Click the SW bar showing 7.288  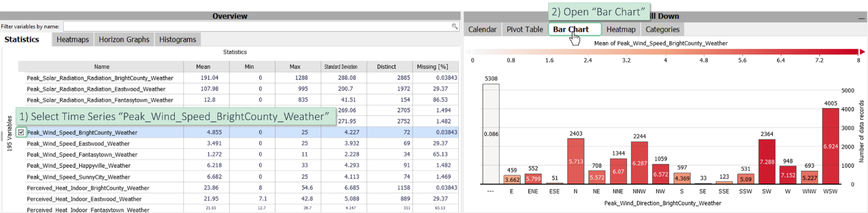click(766, 161)
